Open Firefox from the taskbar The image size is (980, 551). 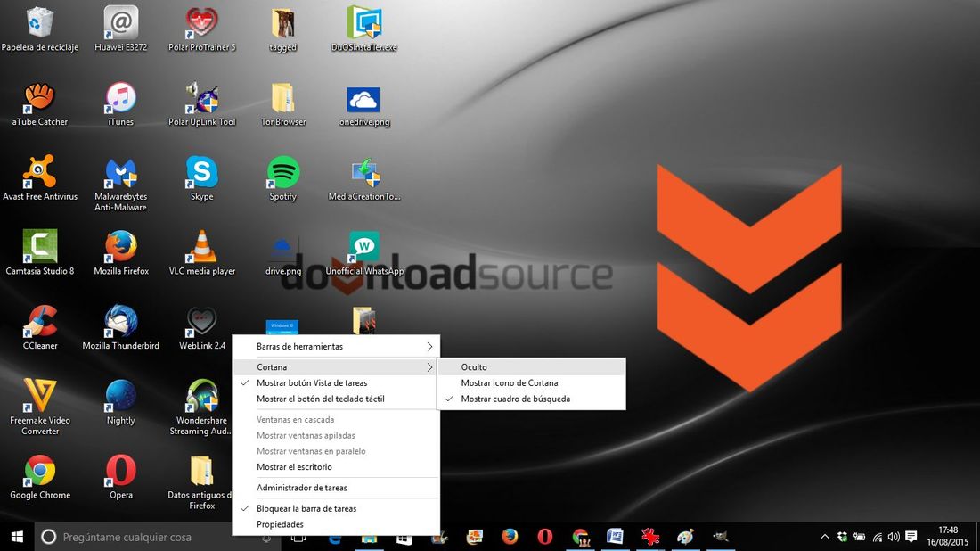tap(510, 537)
